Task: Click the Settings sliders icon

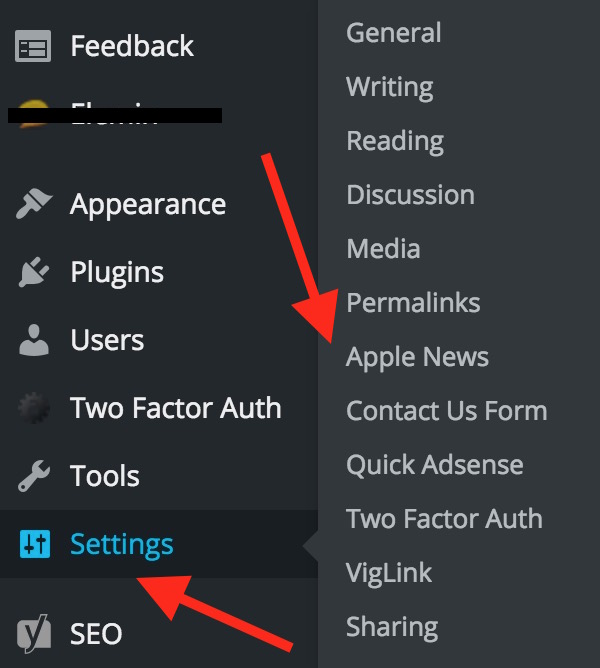Action: [x=34, y=545]
